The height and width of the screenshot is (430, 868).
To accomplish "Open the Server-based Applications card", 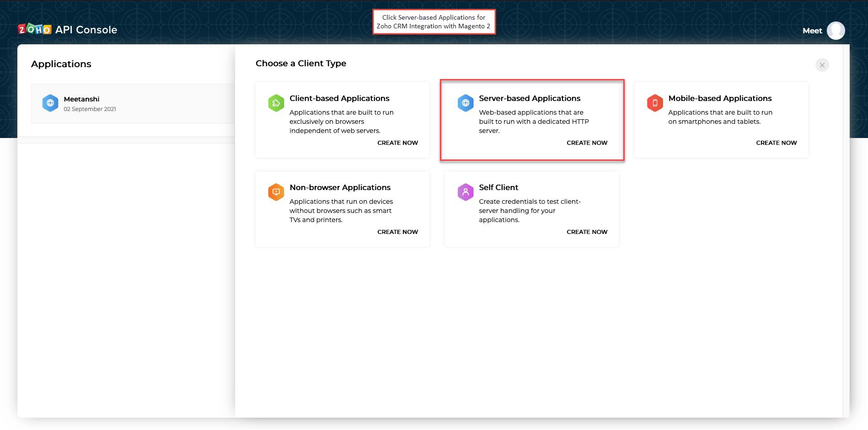I will click(x=531, y=120).
